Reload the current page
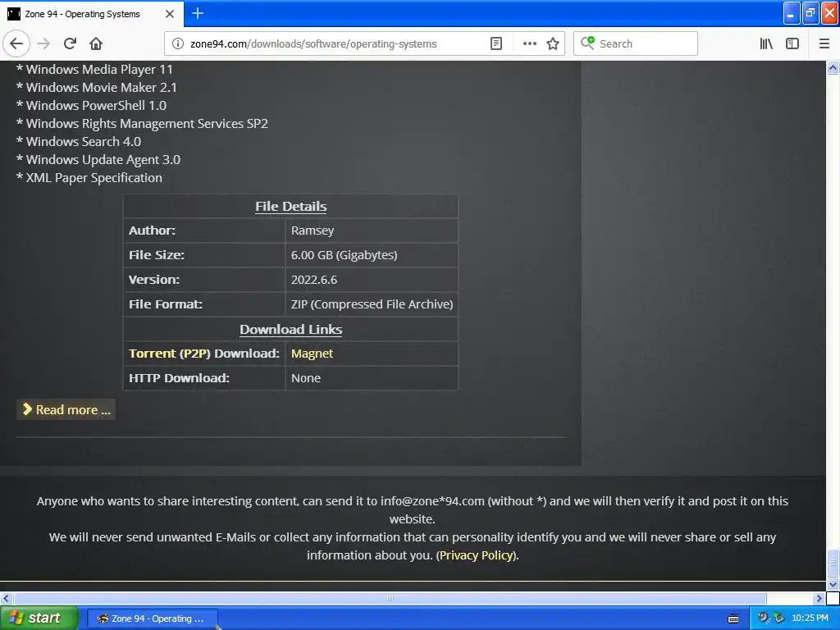This screenshot has height=630, width=840. (70, 43)
